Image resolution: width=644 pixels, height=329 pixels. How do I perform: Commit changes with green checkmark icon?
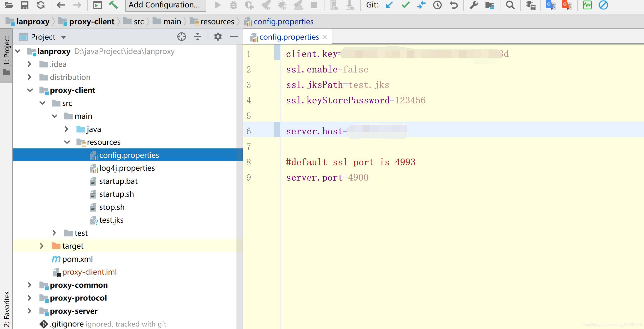pos(406,5)
